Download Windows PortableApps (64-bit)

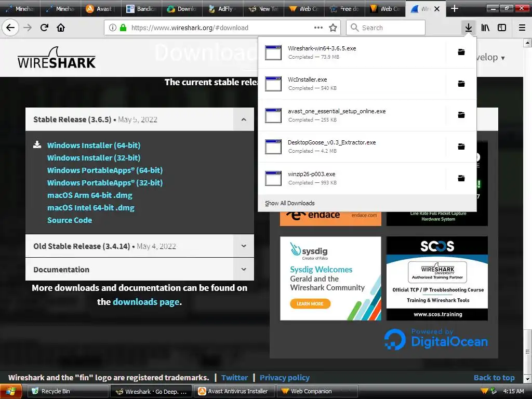(105, 170)
